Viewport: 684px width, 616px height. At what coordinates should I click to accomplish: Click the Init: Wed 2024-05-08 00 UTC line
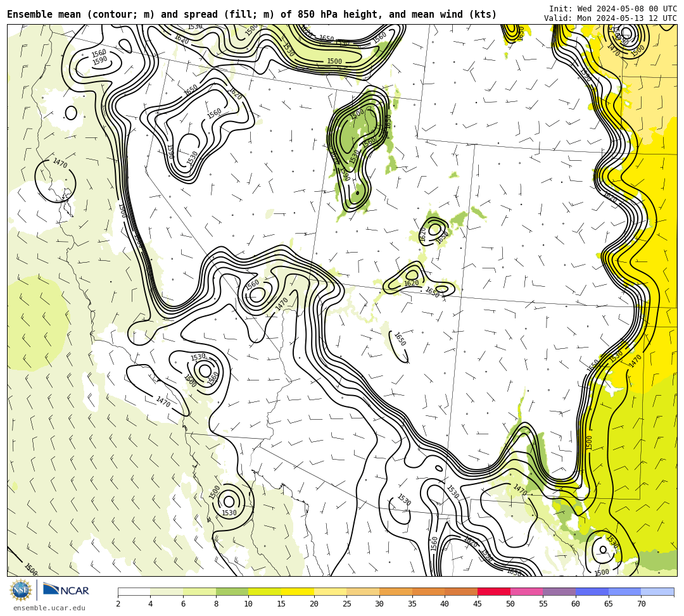[613, 9]
